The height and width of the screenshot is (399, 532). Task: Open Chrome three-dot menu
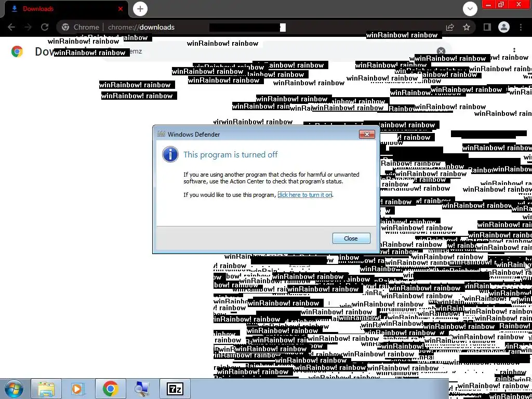pos(521,27)
